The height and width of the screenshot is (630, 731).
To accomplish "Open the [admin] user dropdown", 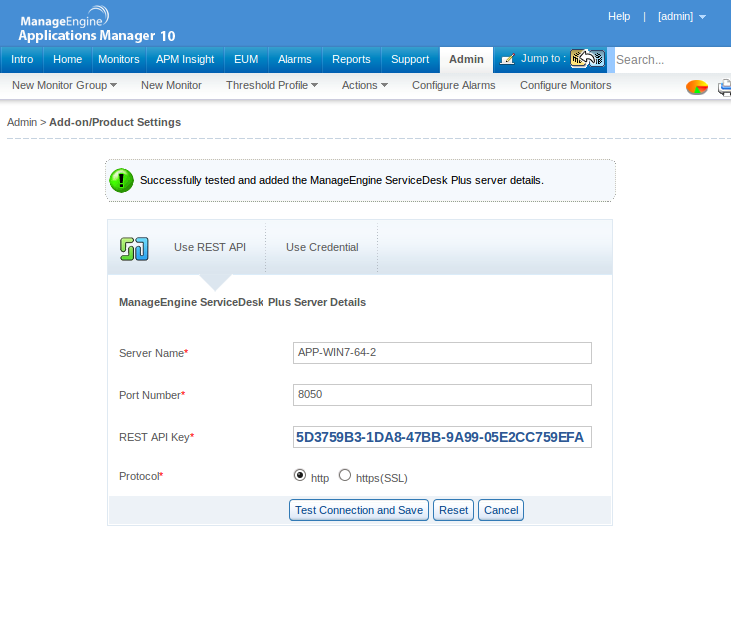I will (x=682, y=17).
